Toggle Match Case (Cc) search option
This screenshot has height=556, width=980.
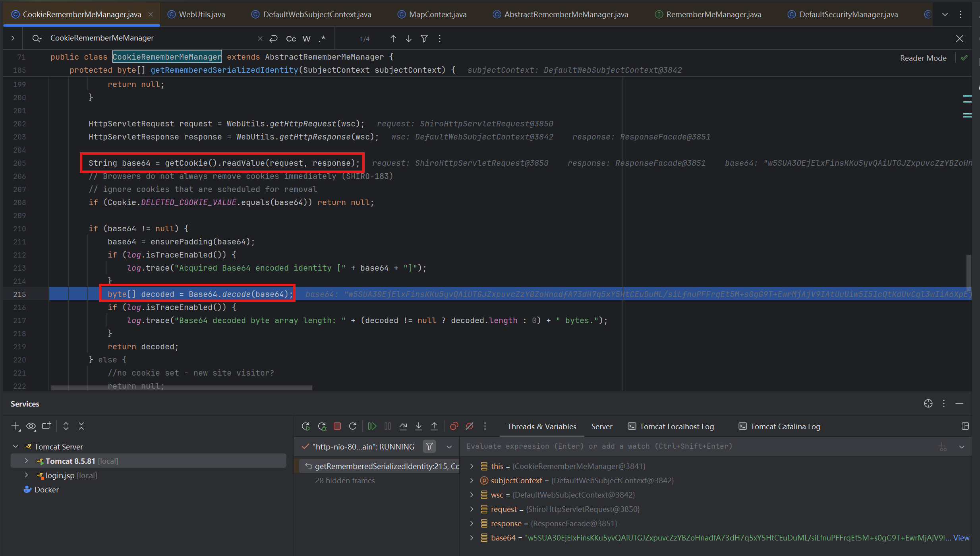[291, 39]
